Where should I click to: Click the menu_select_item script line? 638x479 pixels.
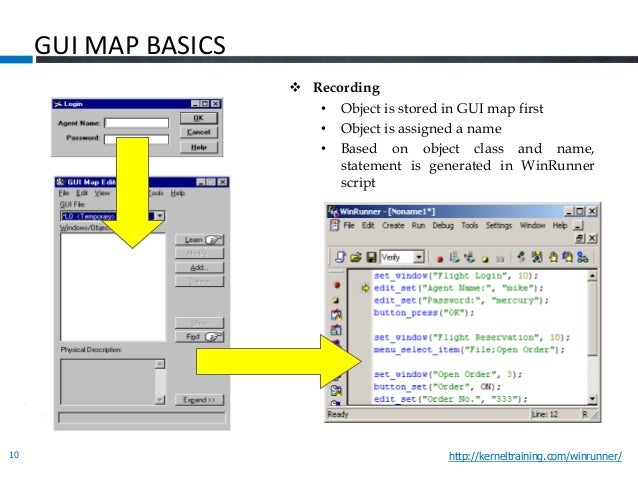click(469, 350)
